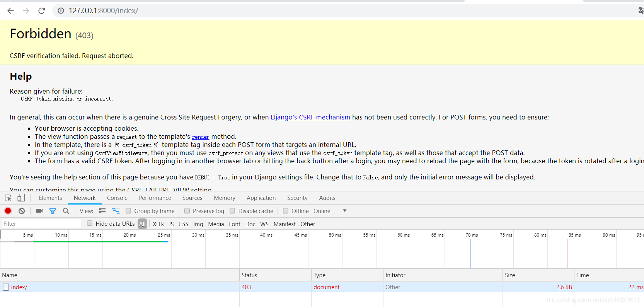This screenshot has height=307, width=644.
Task: Activate the inspect element picker icon
Action: point(8,198)
